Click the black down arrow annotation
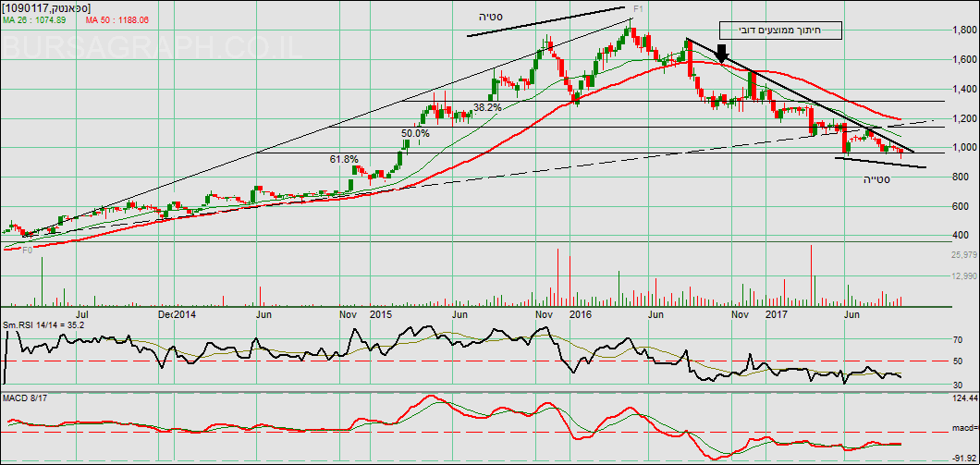The height and width of the screenshot is (465, 980). (722, 52)
